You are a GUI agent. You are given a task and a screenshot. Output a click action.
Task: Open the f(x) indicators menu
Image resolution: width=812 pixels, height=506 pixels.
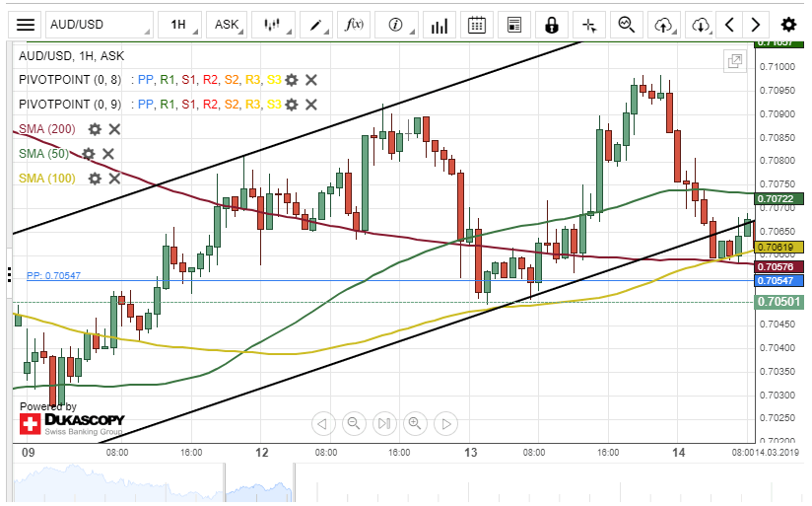point(354,25)
